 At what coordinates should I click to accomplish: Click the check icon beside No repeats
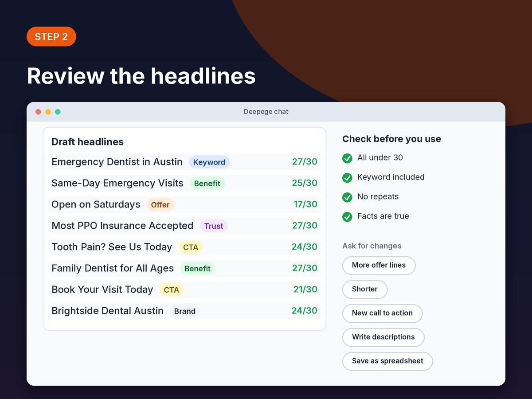pyautogui.click(x=347, y=197)
